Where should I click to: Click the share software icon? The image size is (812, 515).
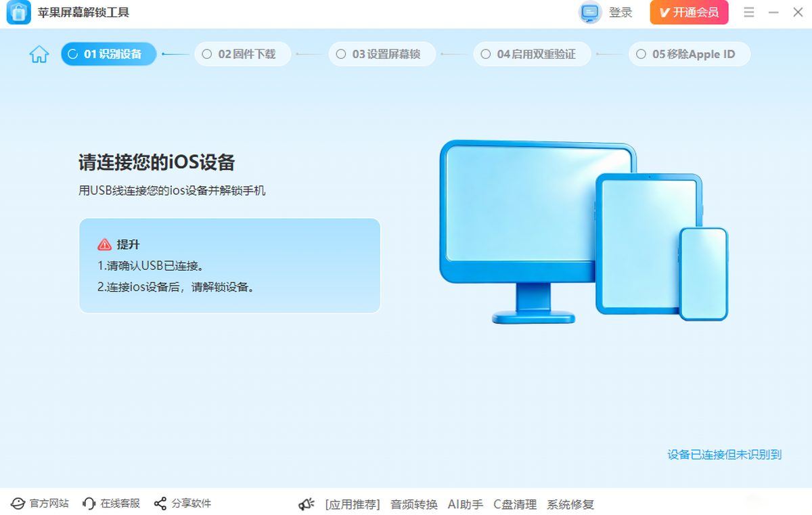[x=160, y=504]
